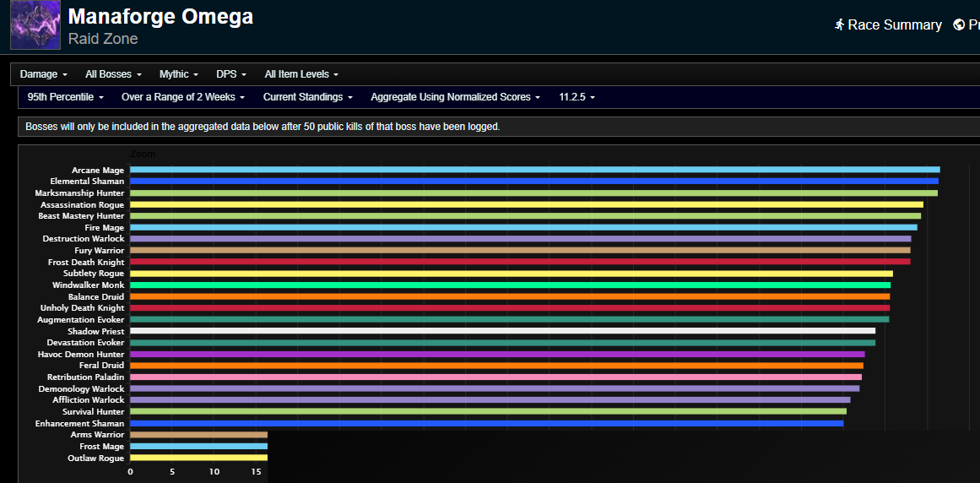Viewport: 980px width, 483px height.
Task: Open the Race Summary link
Action: (888, 25)
